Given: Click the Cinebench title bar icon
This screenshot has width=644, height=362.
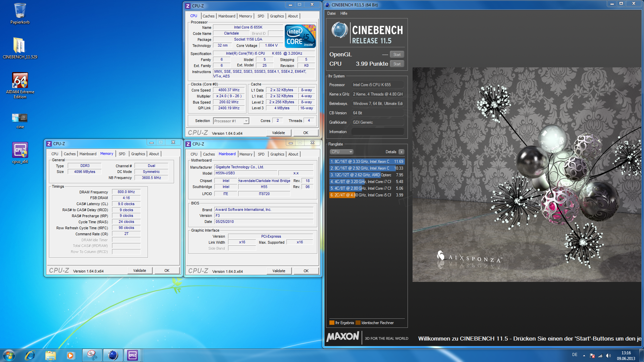Looking at the screenshot, I should click(x=327, y=5).
